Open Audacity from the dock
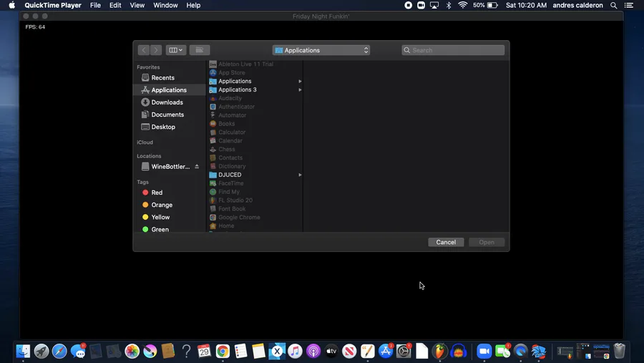This screenshot has width=644, height=363. (459, 351)
